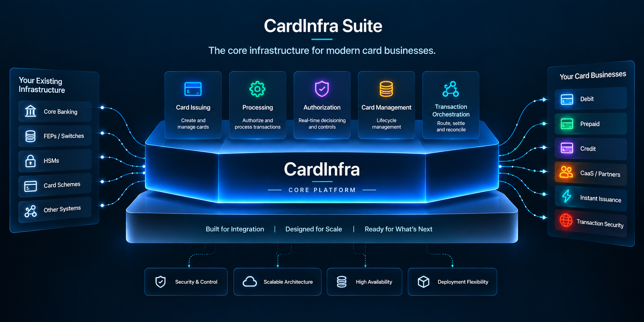
Task: Select the Prepaid entry
Action: (591, 124)
